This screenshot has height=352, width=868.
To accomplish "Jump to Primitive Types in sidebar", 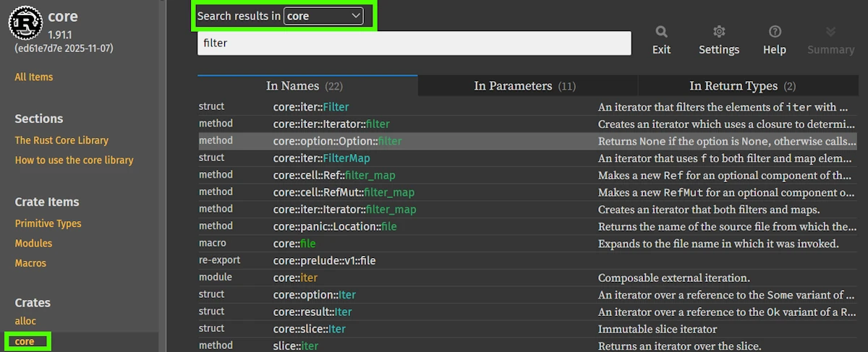I will (x=48, y=223).
